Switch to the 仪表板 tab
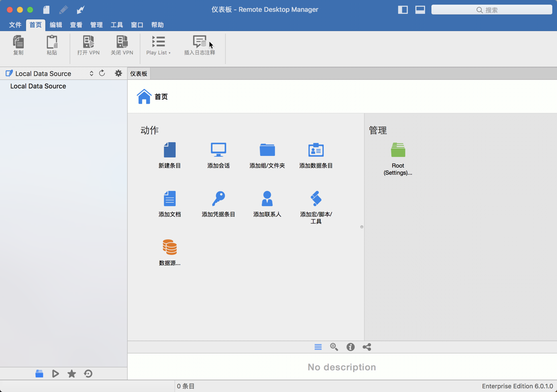557x392 pixels. pyautogui.click(x=138, y=73)
